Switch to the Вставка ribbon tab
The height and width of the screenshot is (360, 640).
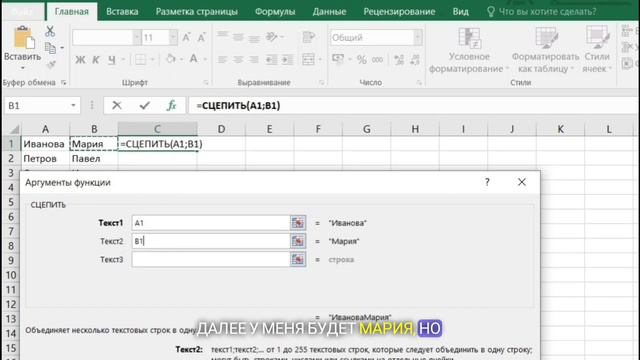122,11
